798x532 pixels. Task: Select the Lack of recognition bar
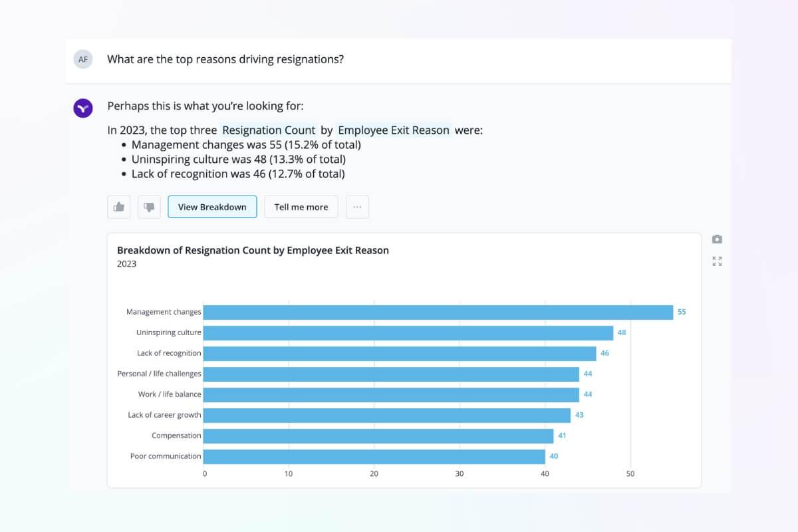point(400,353)
